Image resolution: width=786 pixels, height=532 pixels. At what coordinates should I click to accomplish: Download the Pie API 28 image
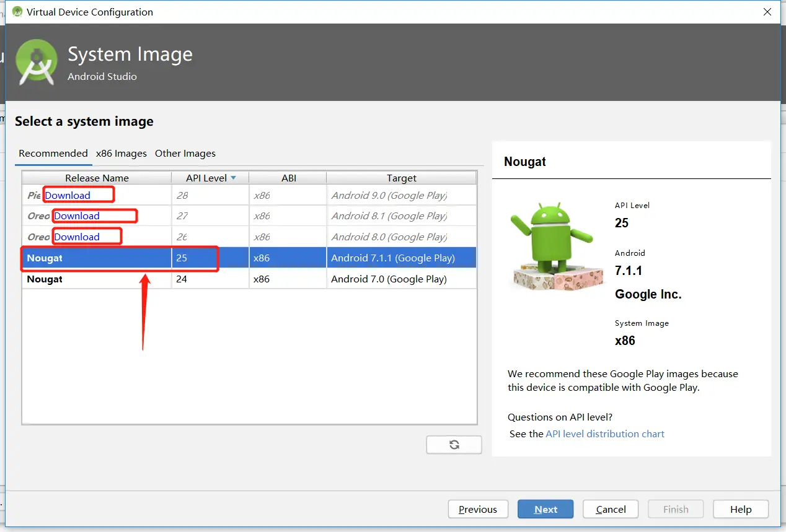(68, 195)
